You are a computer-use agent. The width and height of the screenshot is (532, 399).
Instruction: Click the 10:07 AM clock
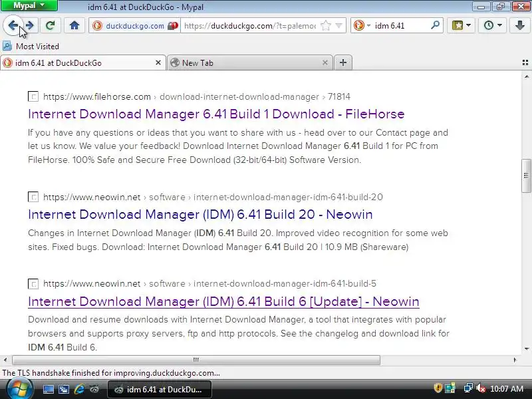point(507,389)
